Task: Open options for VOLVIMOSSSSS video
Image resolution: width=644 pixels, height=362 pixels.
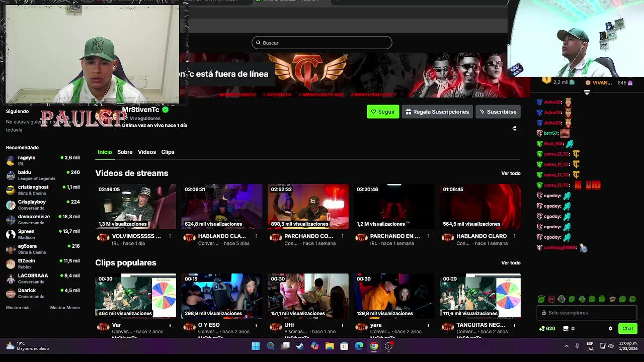Action: [x=170, y=236]
